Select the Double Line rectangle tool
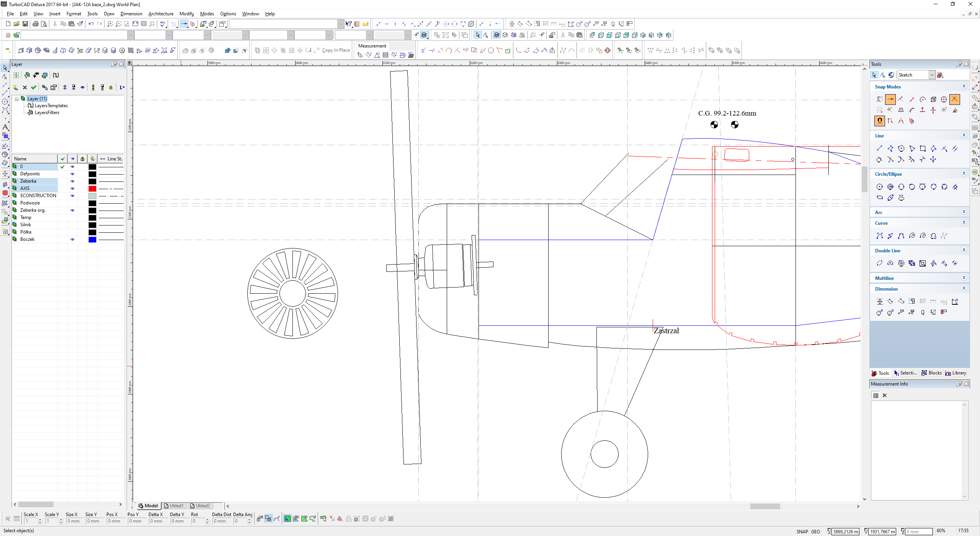980x536 pixels. click(x=923, y=263)
